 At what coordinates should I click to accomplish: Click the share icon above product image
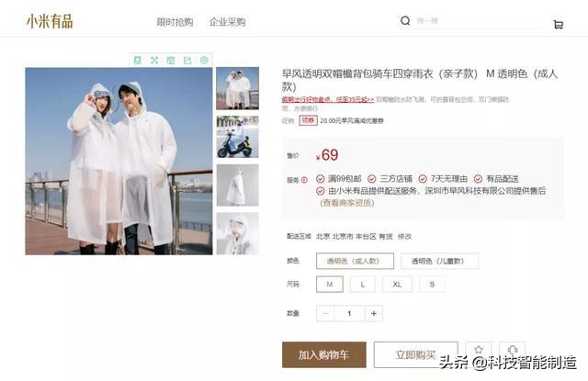pos(187,61)
